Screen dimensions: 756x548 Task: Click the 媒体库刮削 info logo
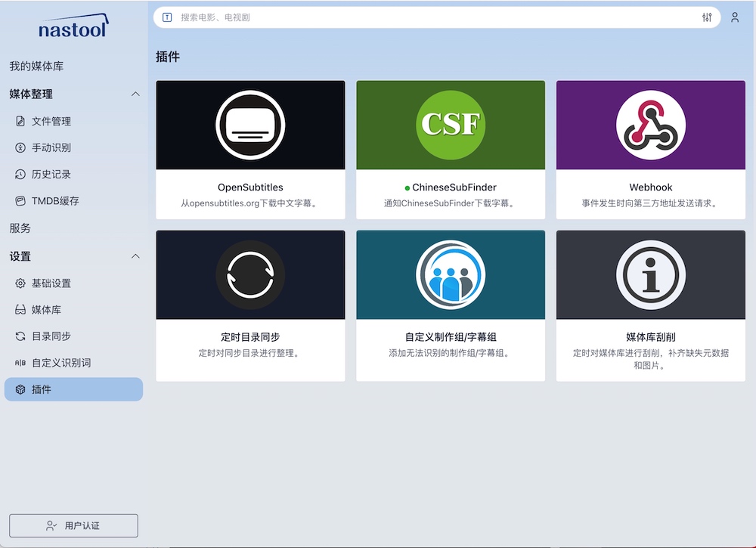coord(650,274)
